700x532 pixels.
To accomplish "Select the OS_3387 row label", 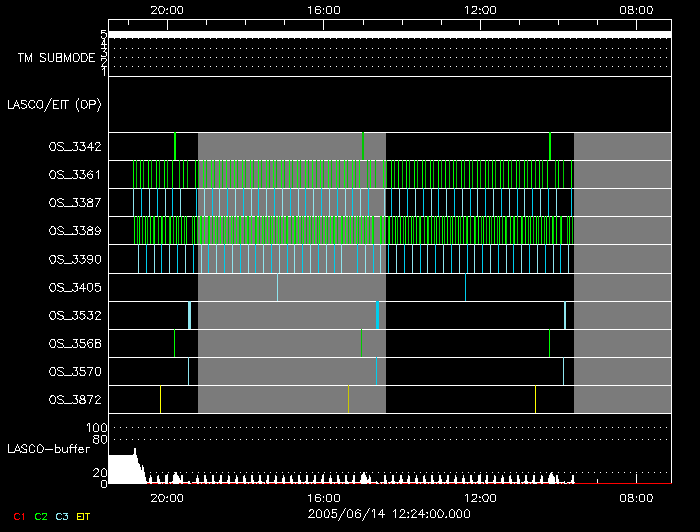I will (75, 203).
